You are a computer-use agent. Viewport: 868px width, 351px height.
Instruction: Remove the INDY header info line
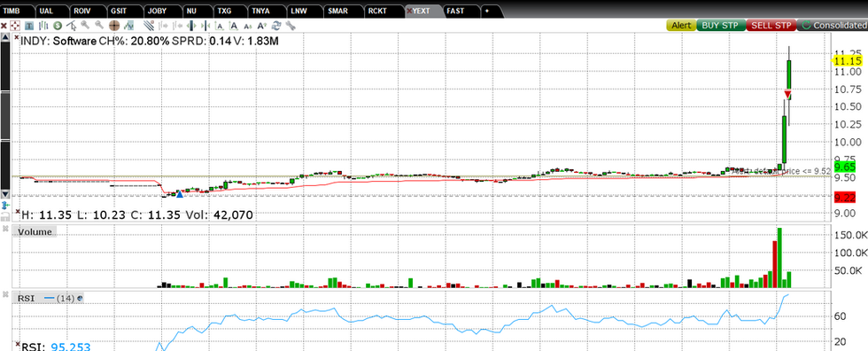pos(17,39)
